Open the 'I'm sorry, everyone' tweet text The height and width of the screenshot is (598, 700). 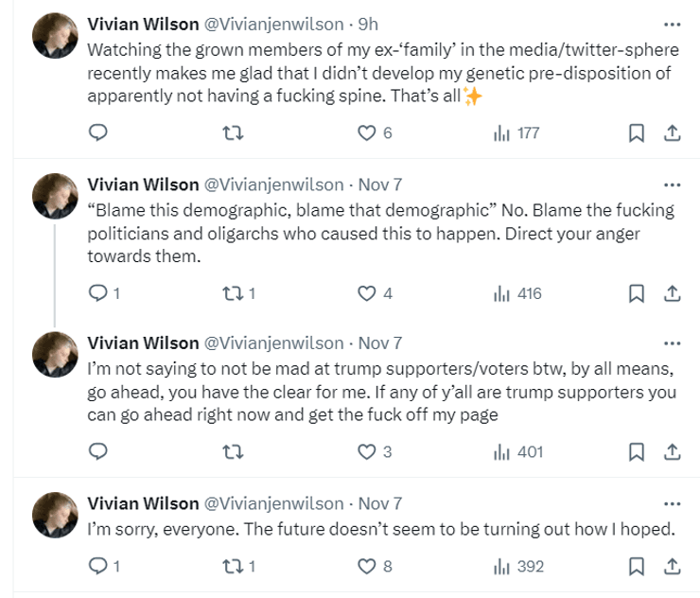(380, 530)
